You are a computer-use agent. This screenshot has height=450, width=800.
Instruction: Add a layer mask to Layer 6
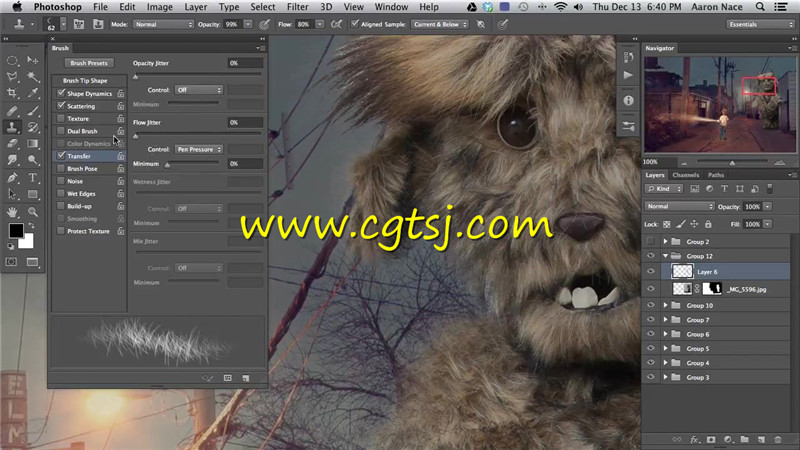click(711, 439)
